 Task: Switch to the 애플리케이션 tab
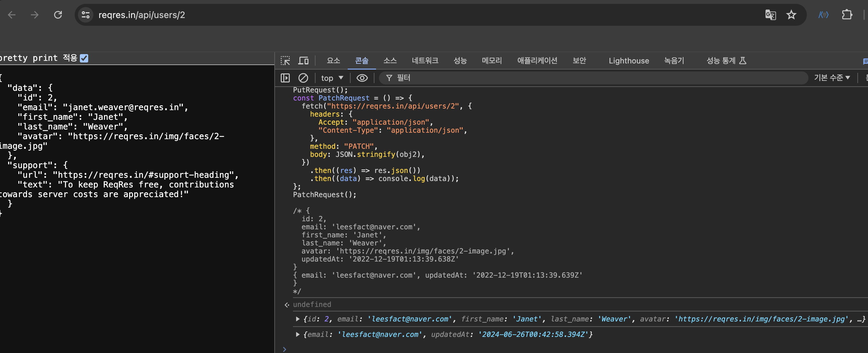coord(537,61)
